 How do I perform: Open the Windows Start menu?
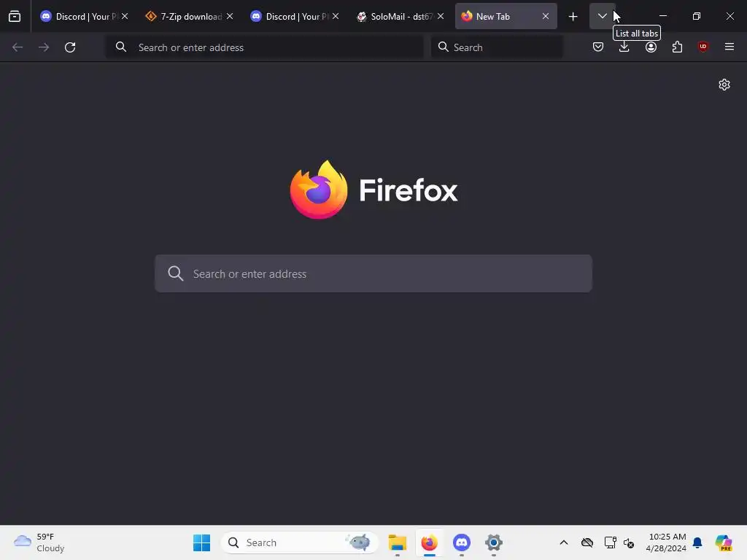[202, 542]
